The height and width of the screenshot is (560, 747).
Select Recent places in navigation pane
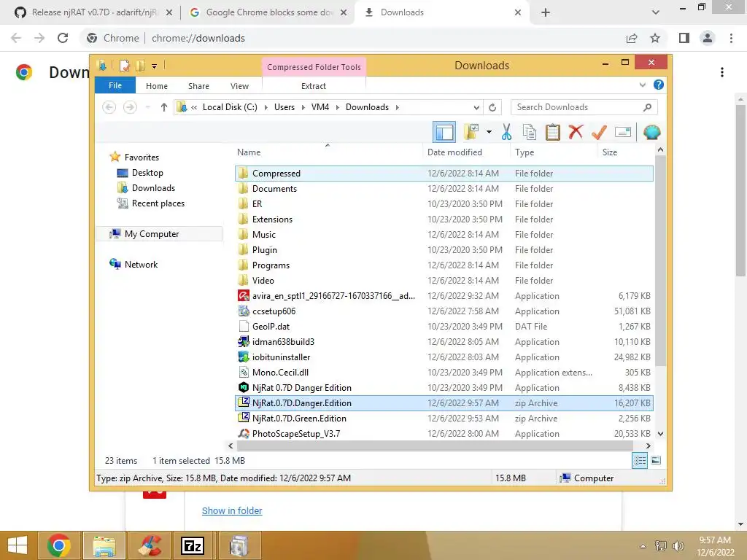click(x=158, y=203)
